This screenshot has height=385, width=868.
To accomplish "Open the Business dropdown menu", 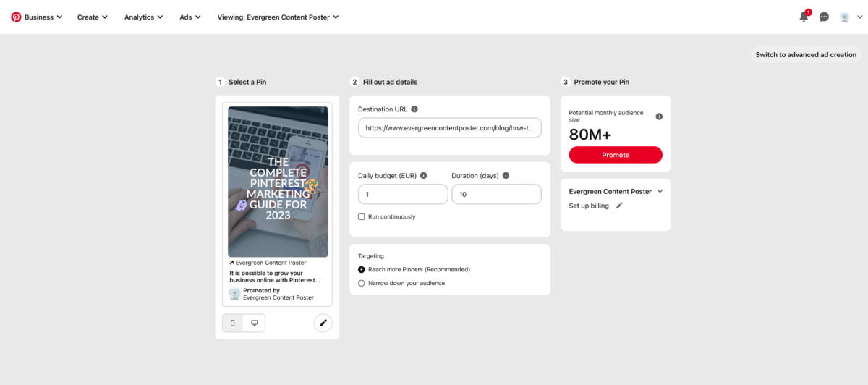I will [x=43, y=17].
